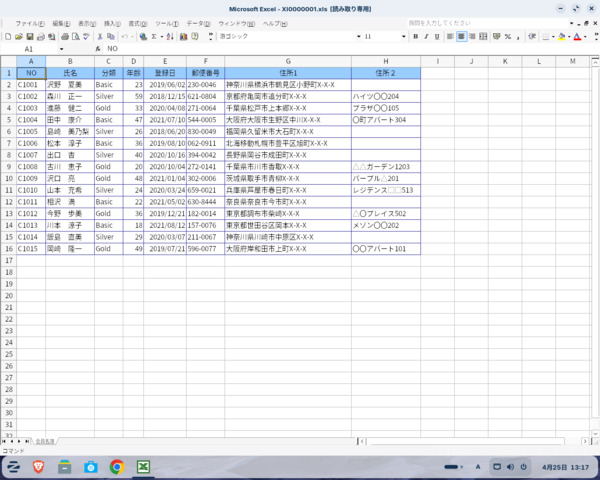Click the Print icon in toolbar
The width and height of the screenshot is (600, 480).
(x=65, y=37)
